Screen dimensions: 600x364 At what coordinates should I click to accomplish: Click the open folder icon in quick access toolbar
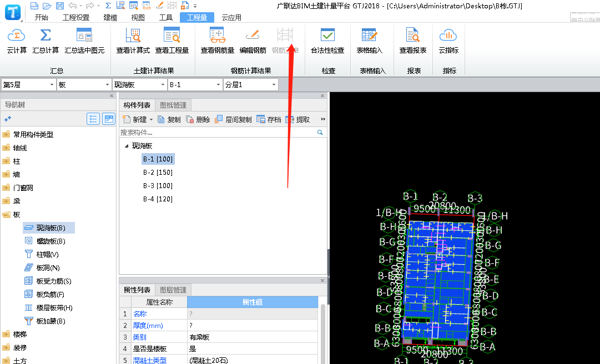coord(47,6)
